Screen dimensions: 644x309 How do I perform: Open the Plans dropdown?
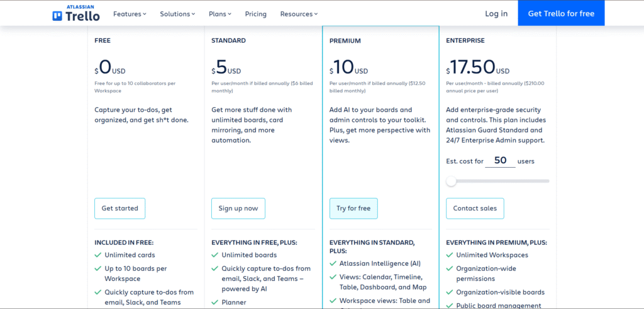pos(220,14)
